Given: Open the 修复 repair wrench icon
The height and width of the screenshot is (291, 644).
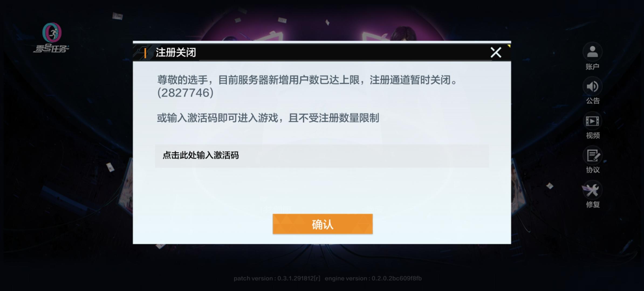Looking at the screenshot, I should click(x=592, y=190).
